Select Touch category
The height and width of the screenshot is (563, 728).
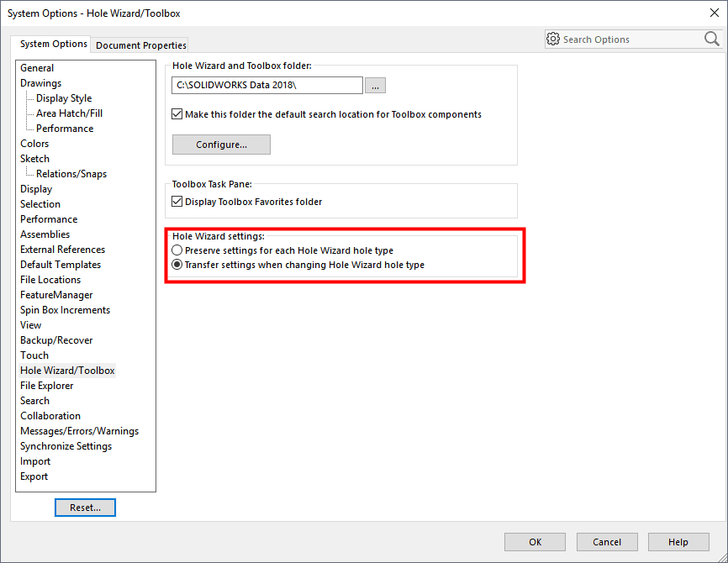34,355
